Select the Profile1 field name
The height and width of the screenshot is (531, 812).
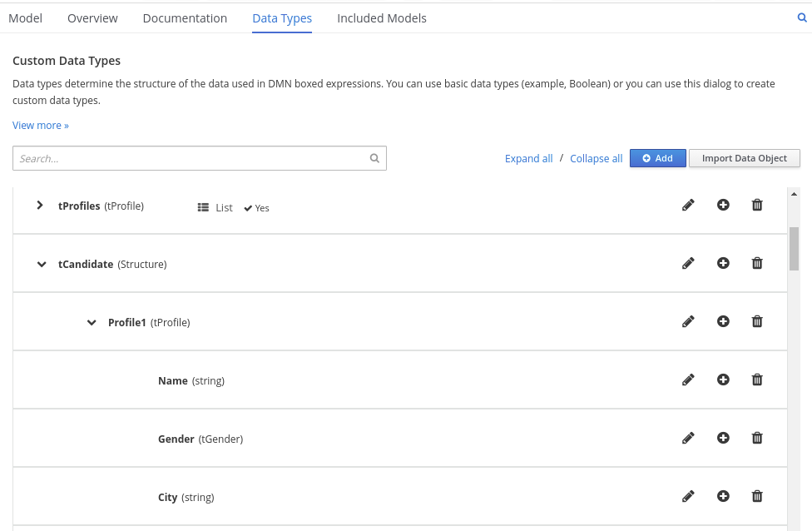click(x=126, y=322)
